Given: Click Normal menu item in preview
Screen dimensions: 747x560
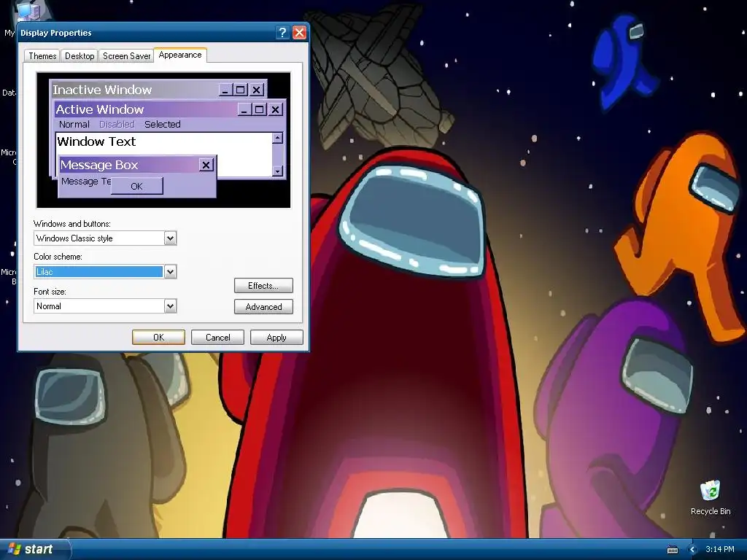Looking at the screenshot, I should coord(74,124).
